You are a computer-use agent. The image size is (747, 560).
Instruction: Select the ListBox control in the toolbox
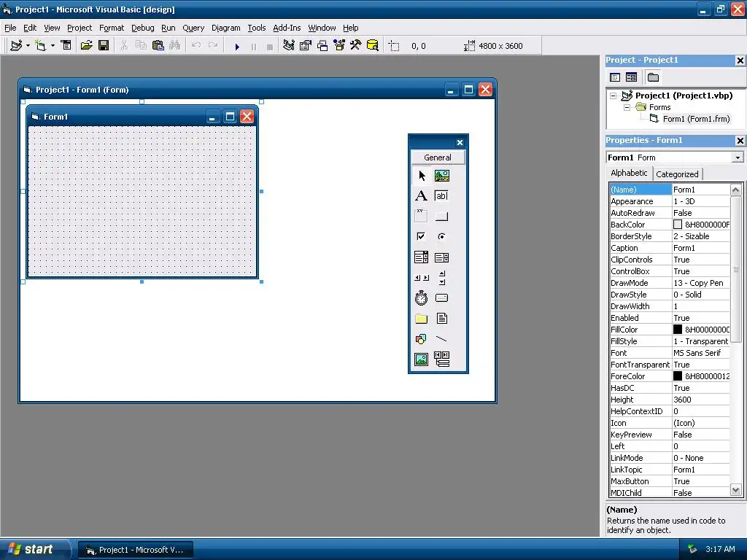coord(441,257)
